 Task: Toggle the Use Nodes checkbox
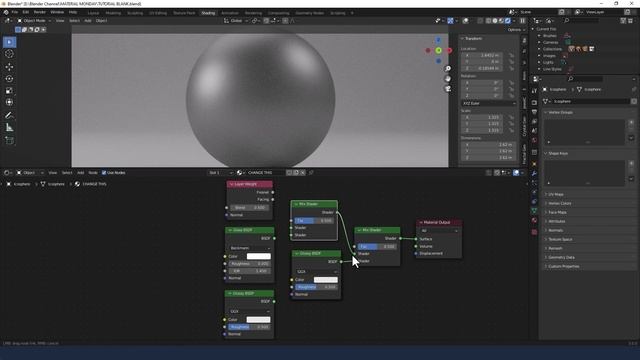[104, 173]
